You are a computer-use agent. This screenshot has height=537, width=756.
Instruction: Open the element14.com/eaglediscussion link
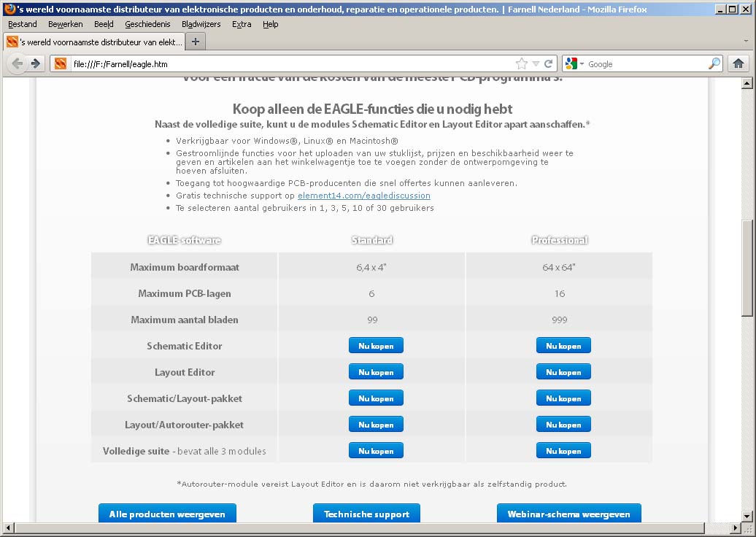coord(364,196)
